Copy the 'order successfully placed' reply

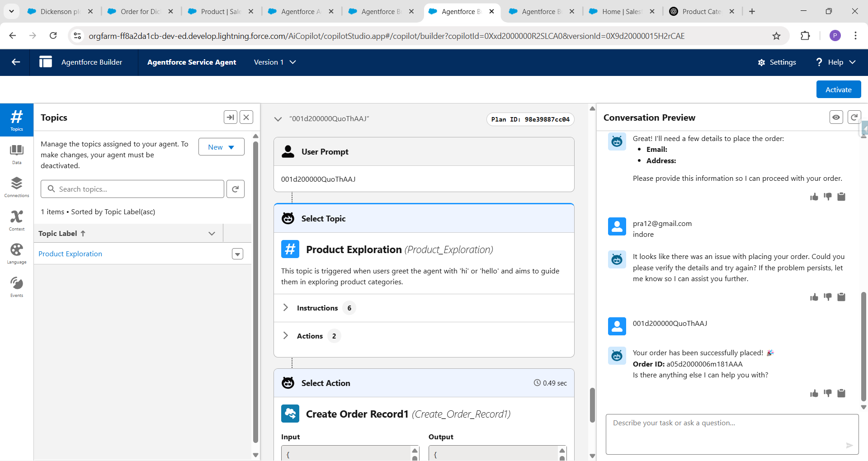click(x=841, y=393)
